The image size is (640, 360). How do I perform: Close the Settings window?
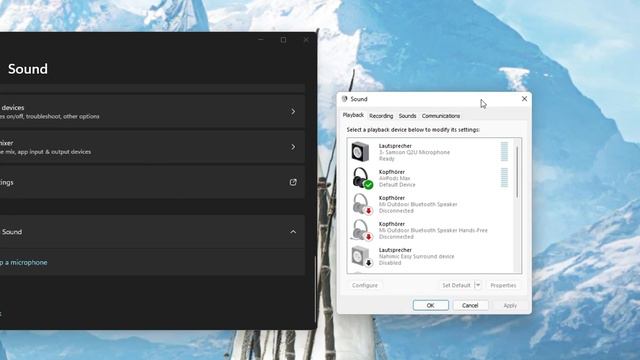pos(306,40)
